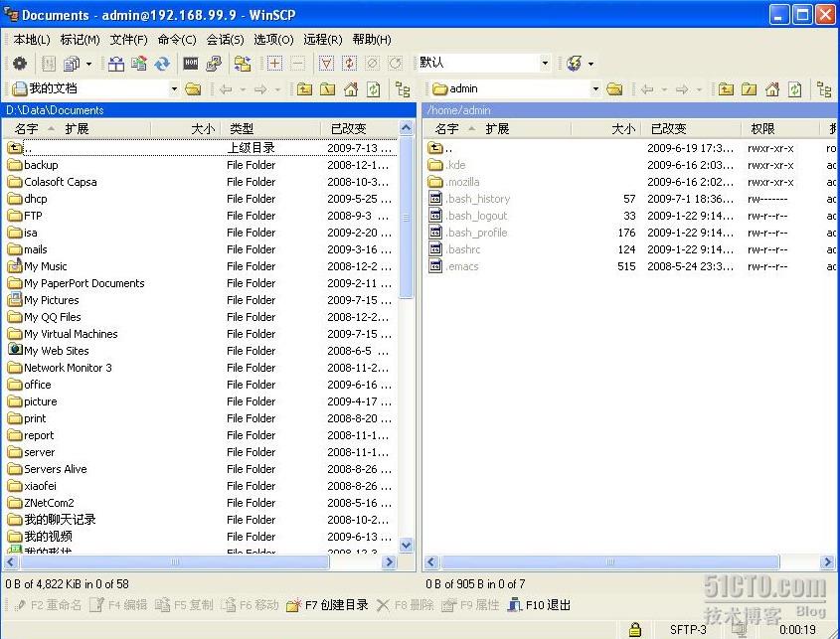
Task: Click remote panel open-directory folder icon
Action: (x=614, y=88)
